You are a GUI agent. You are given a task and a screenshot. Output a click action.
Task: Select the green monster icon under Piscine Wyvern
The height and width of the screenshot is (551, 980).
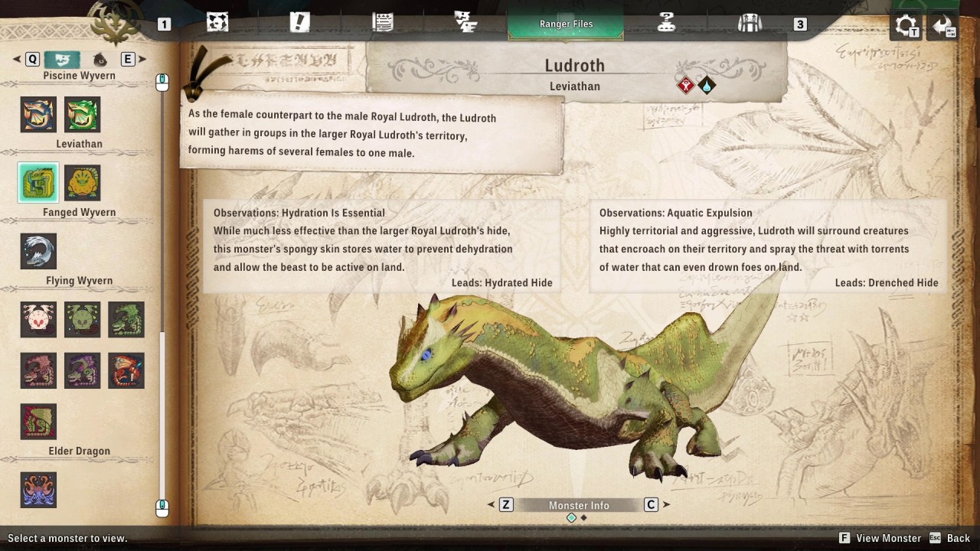pyautogui.click(x=82, y=115)
